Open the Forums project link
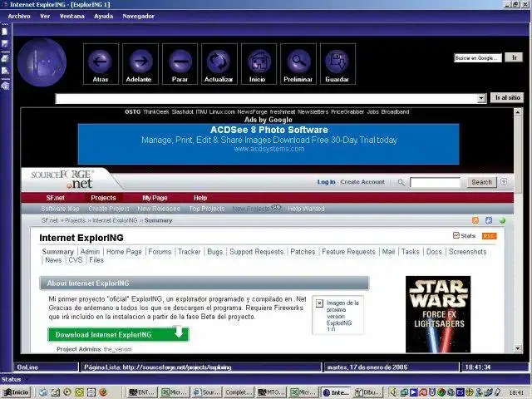The image size is (532, 399). 160,252
